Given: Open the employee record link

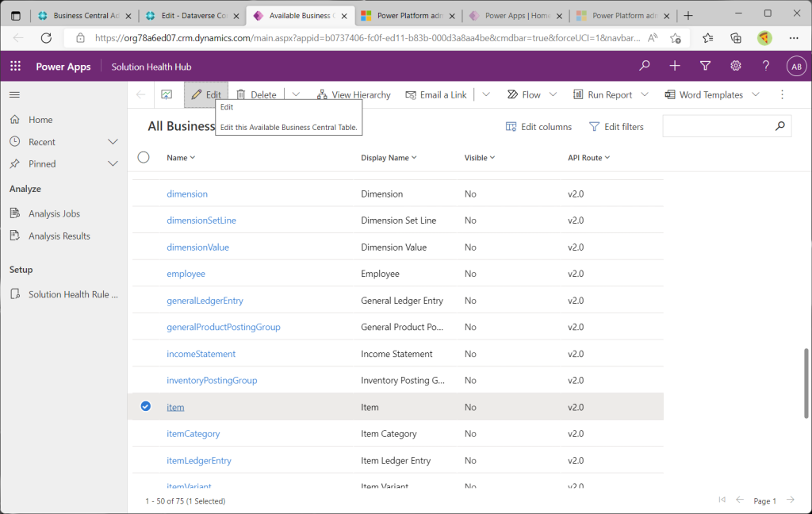Looking at the screenshot, I should pos(186,274).
